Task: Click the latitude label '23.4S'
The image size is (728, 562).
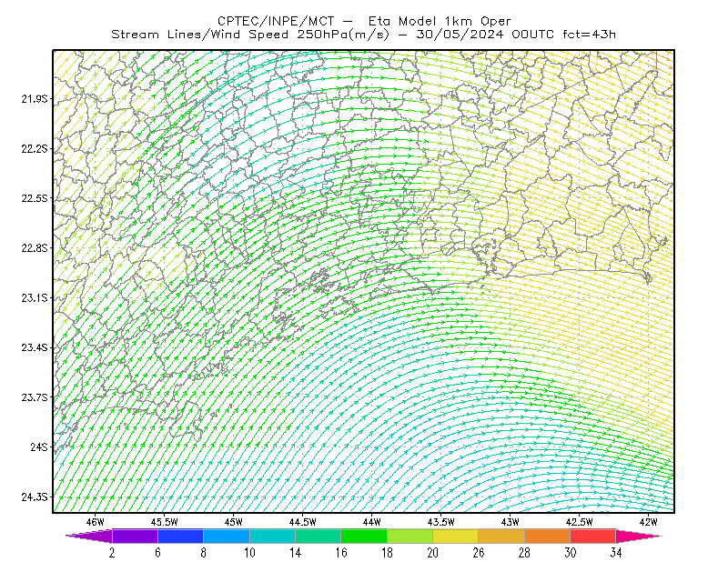Action: click(x=35, y=347)
